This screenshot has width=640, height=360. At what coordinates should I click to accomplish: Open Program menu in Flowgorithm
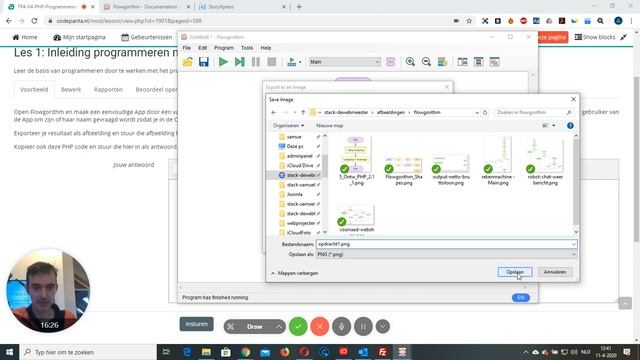224,48
